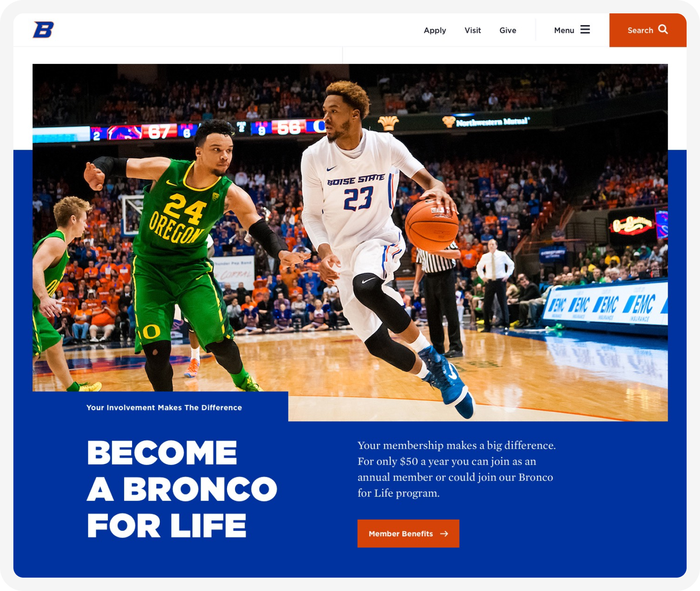The image size is (700, 591).
Task: Click the Boise State 23 jersey player
Action: 376,242
